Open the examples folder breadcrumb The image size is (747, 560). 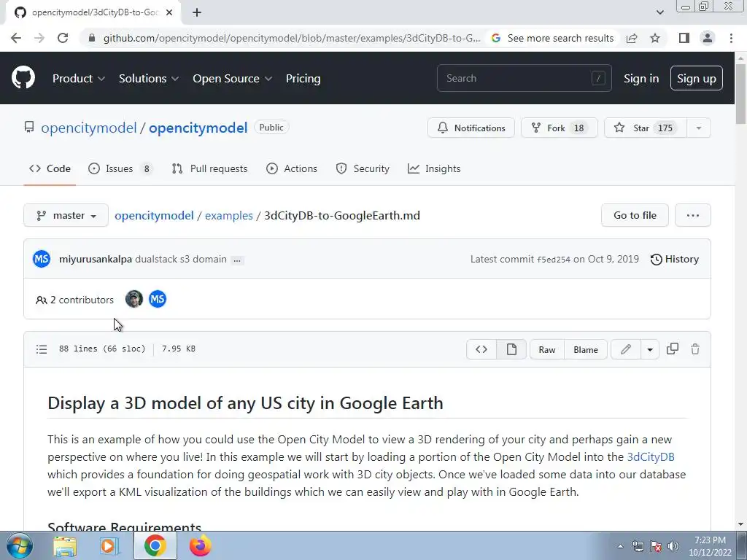pos(228,215)
